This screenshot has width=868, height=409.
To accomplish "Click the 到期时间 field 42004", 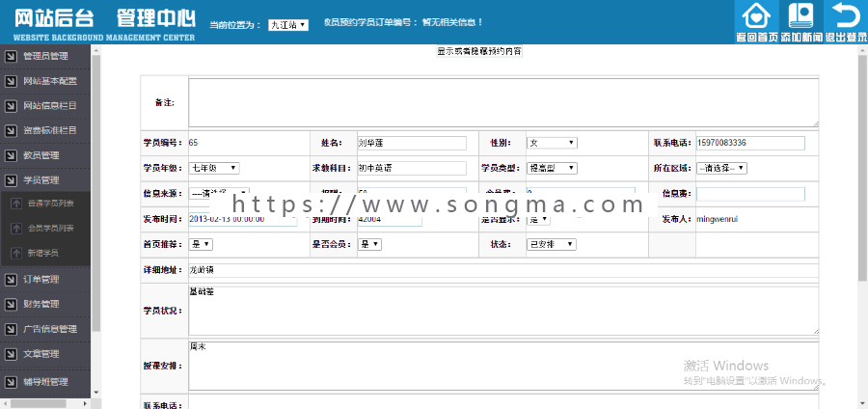I will [390, 219].
